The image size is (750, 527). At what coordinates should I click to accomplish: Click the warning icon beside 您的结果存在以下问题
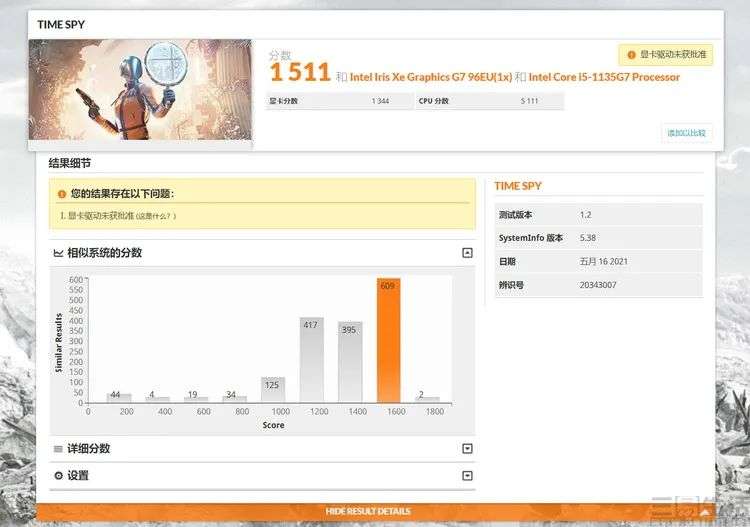coord(62,194)
